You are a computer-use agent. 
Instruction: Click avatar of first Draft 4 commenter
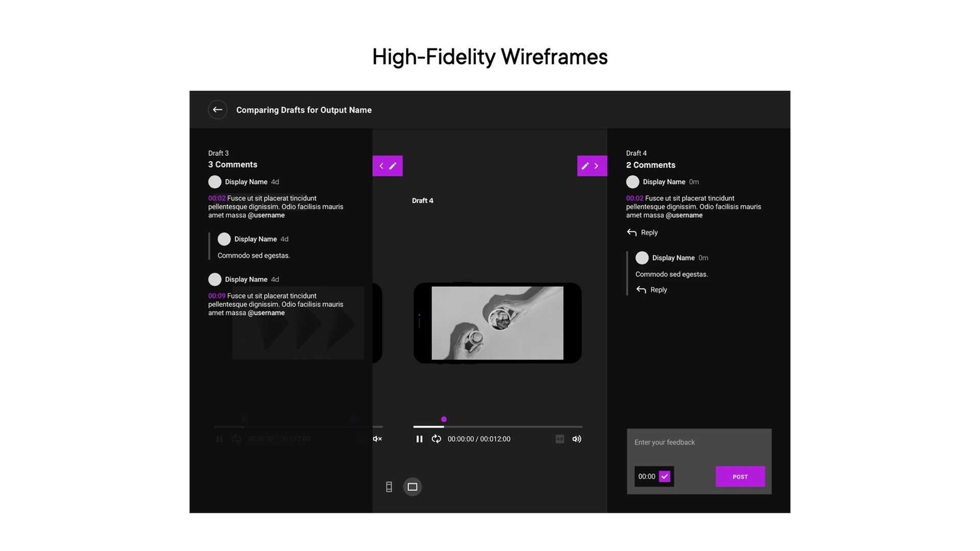[633, 182]
